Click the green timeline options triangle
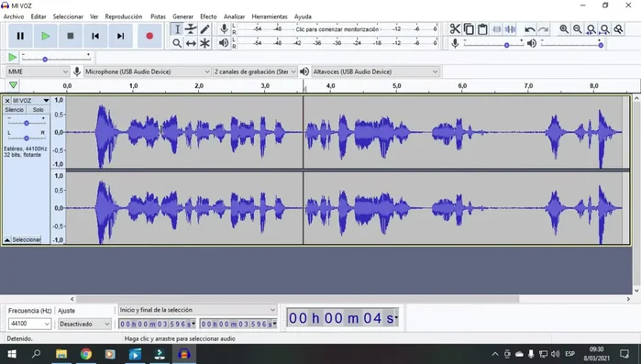This screenshot has width=641, height=364. [x=13, y=85]
